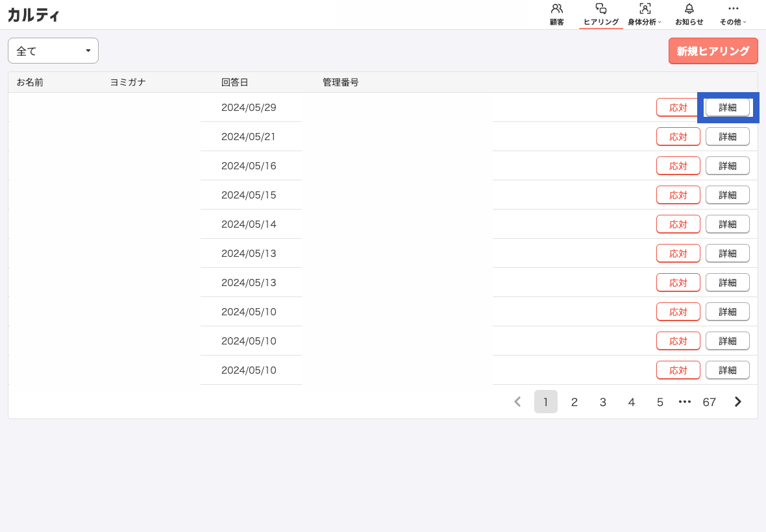This screenshot has height=532, width=766.
Task: Expand the 身体分析 nav menu
Action: click(x=645, y=15)
